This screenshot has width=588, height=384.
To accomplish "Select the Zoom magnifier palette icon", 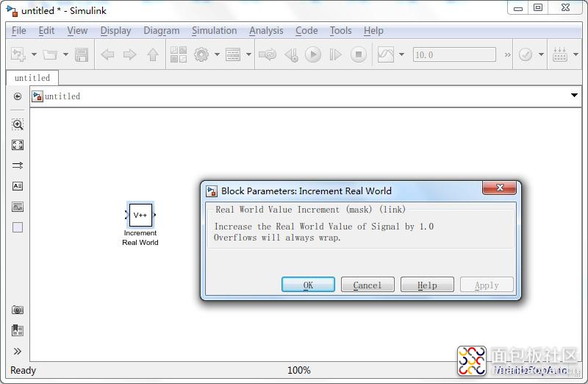I will click(x=18, y=124).
